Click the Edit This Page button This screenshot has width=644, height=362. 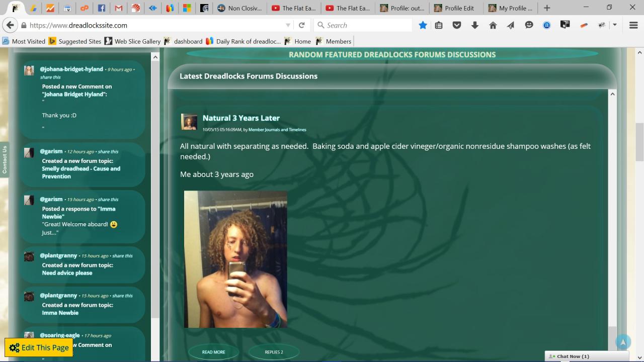click(x=39, y=347)
